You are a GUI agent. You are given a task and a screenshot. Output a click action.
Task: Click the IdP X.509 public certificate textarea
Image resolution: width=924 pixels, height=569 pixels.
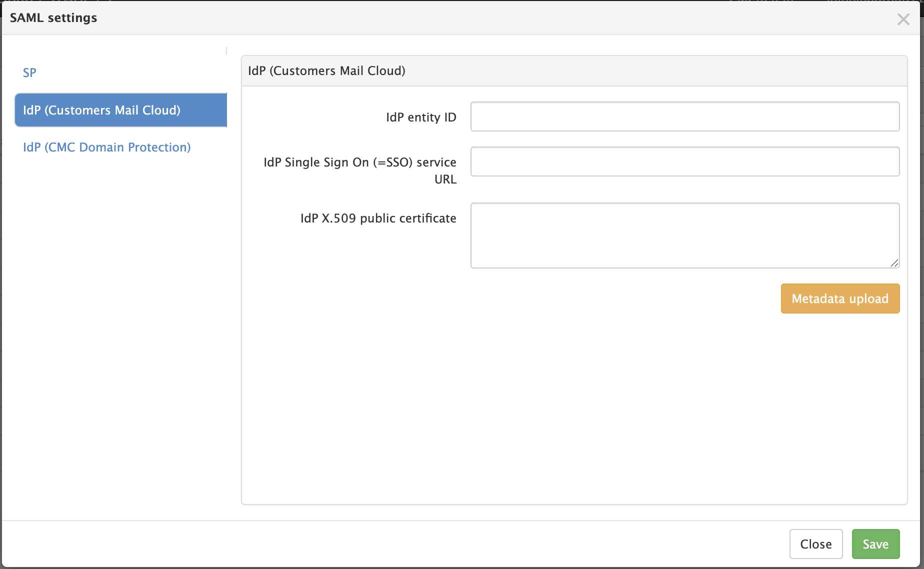coord(684,235)
